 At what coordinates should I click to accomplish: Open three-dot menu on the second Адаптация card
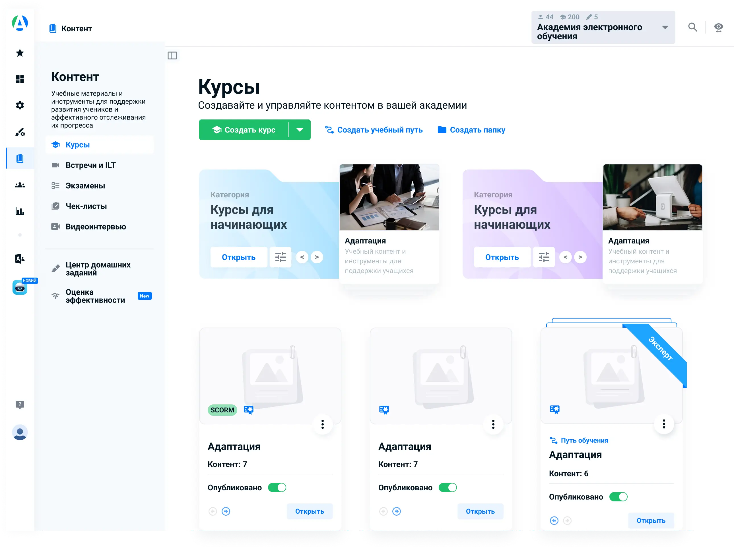(493, 424)
